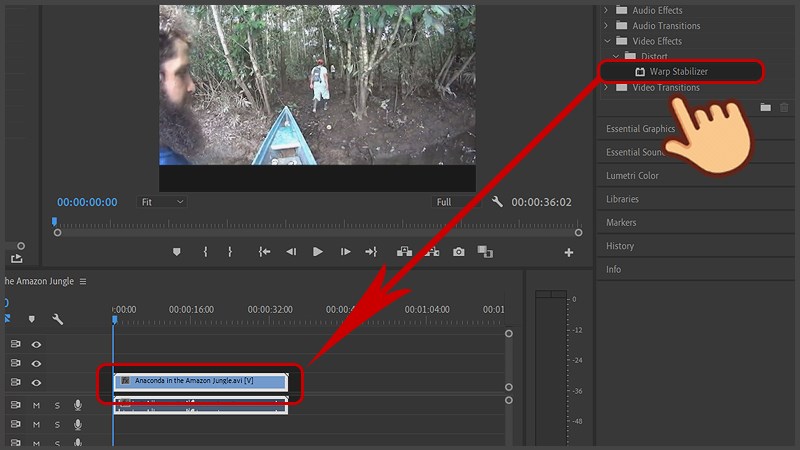
Task: Create a new custom bin in Effects
Action: (765, 107)
